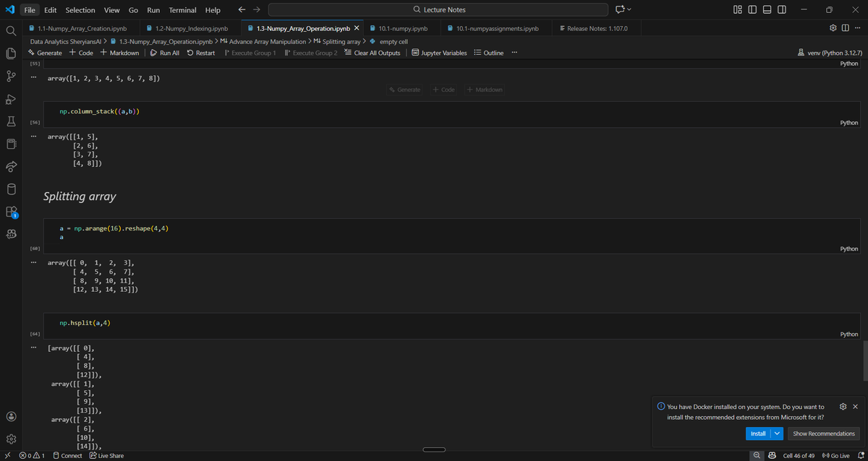Image resolution: width=868 pixels, height=461 pixels.
Task: Open More Actions ellipsis for editor tabs
Action: 857,28
